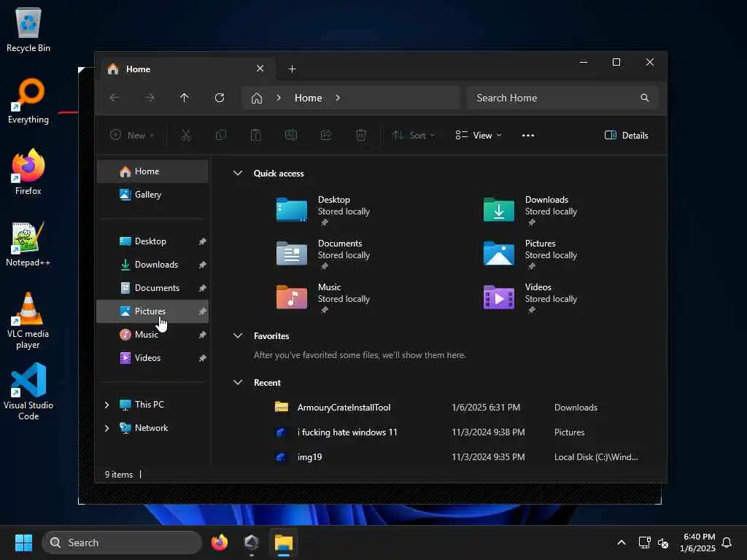Click the 11/3/2024 9:38 PM date cell
This screenshot has width=747, height=560.
(x=488, y=432)
